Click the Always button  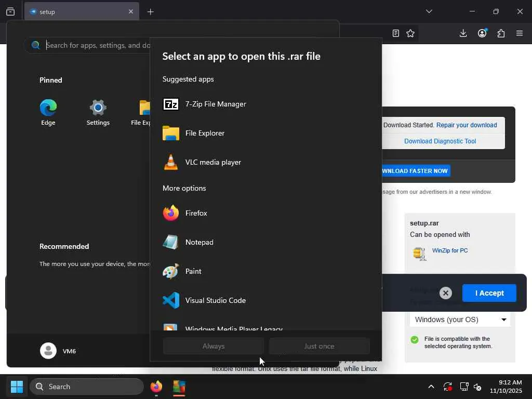click(x=214, y=346)
